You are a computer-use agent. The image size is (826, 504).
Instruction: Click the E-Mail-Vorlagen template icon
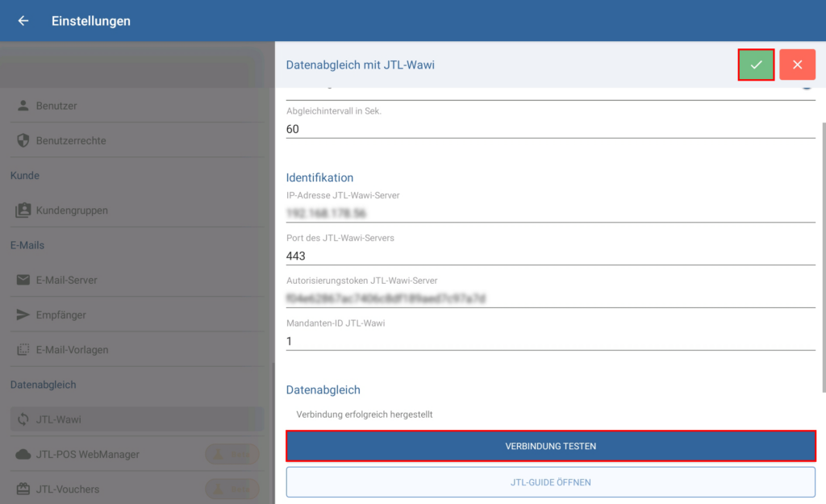click(x=23, y=350)
